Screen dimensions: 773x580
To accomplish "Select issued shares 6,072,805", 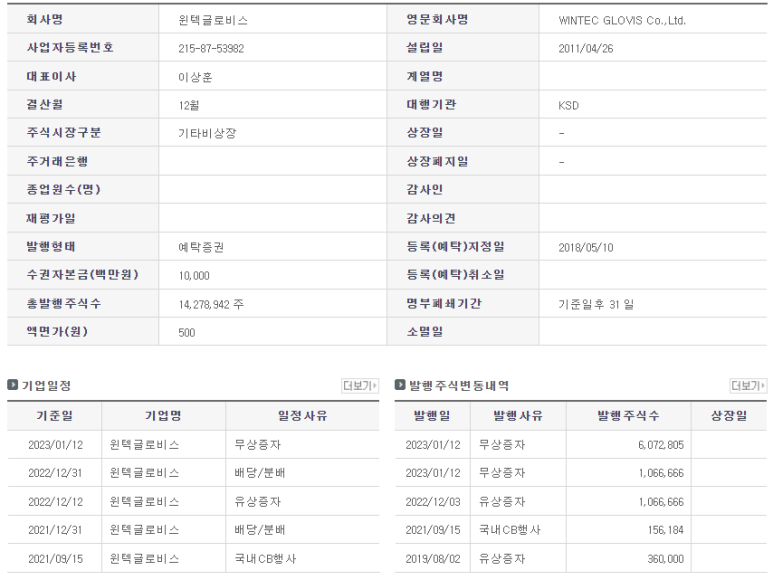I will pos(661,445).
